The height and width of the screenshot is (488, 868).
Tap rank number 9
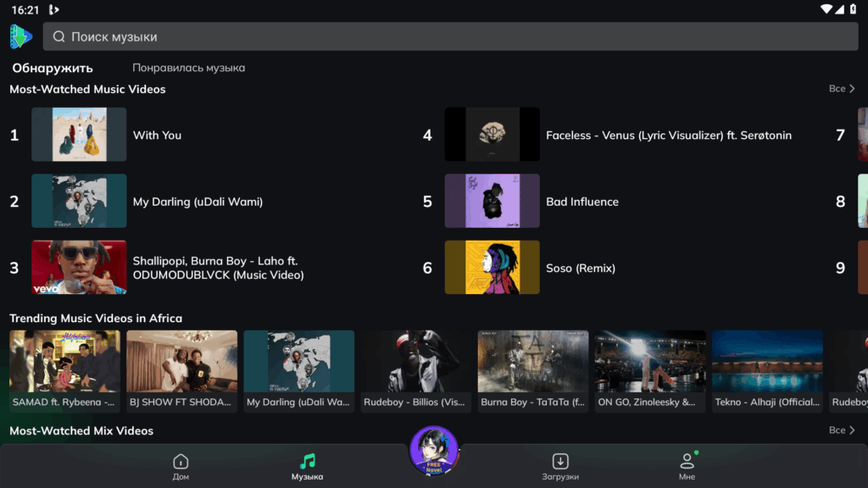pos(840,268)
